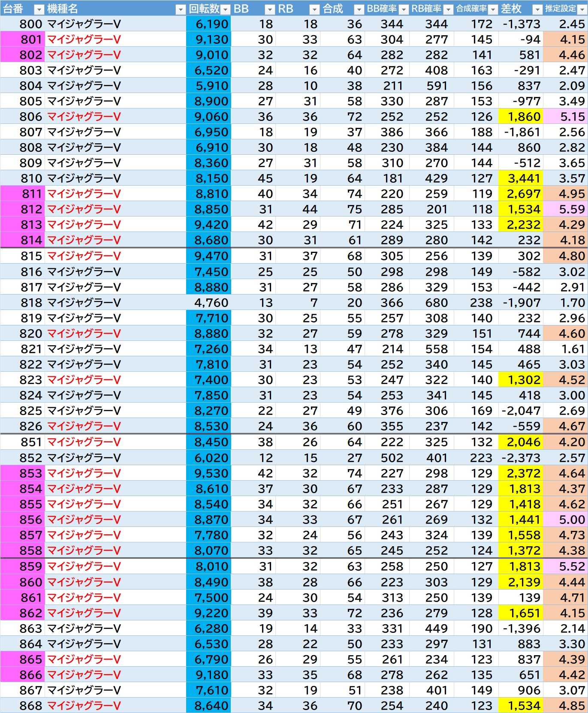
Task: Select the yellow 差枚 cell 1,651
Action: click(521, 613)
